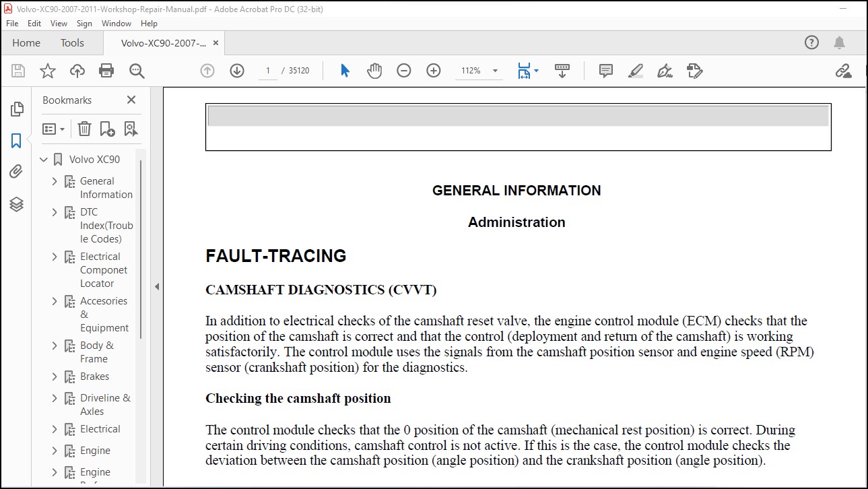Expand the Engine bookmark
This screenshot has width=868, height=489.
[x=55, y=451]
